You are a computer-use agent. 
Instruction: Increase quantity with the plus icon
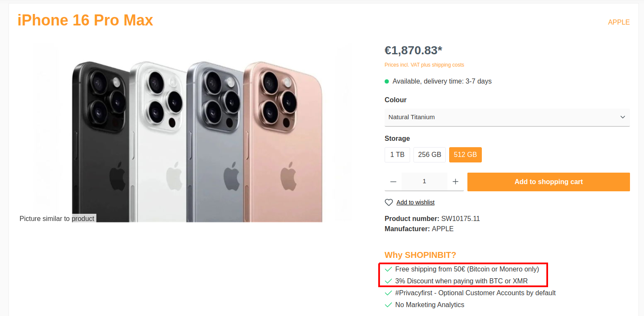point(456,182)
